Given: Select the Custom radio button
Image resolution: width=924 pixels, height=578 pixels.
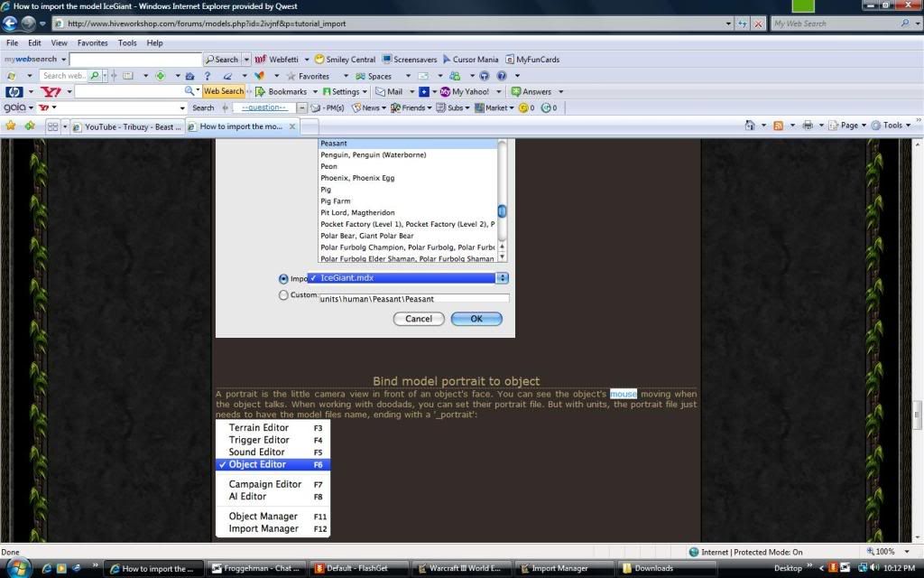Looking at the screenshot, I should point(283,295).
